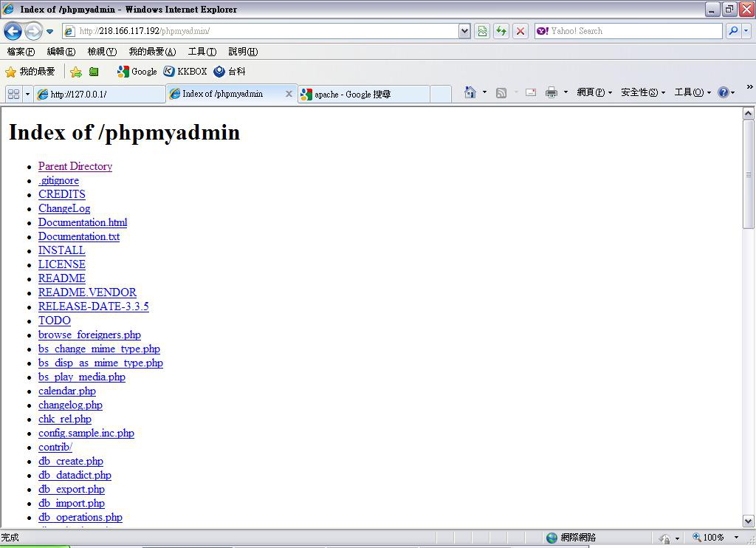The width and height of the screenshot is (756, 548).
Task: Open the 編輯(E) menu
Action: 61,52
